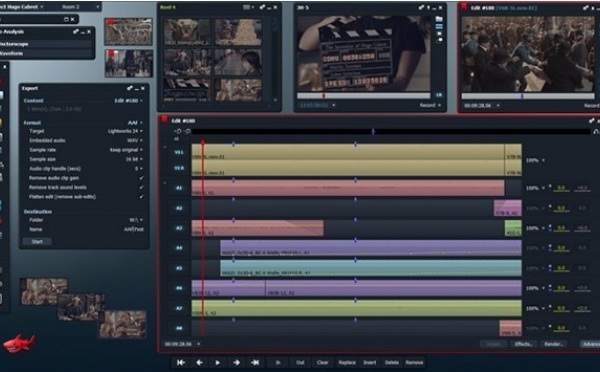Step one frame backward in transport bar
This screenshot has width=600, height=372.
coord(199,362)
